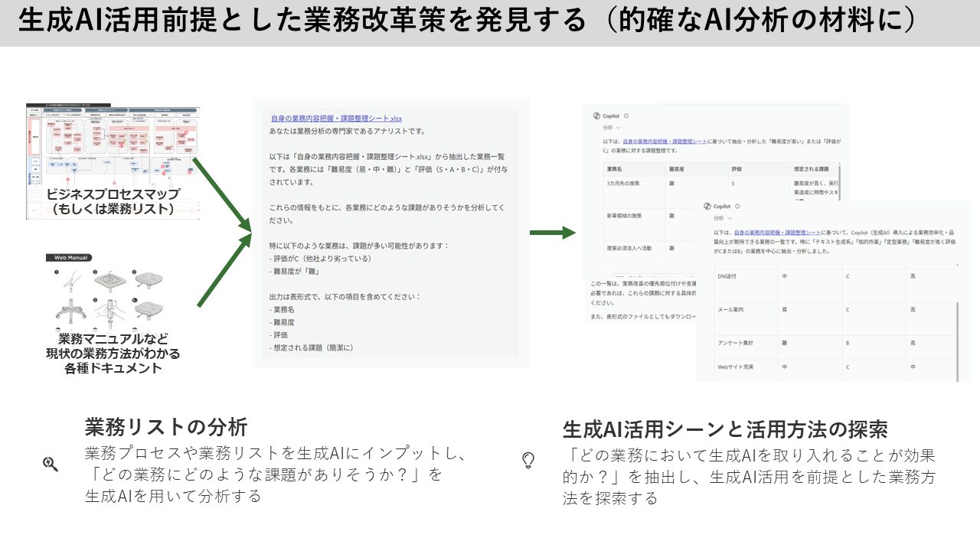Click the Copilot logo in upper response
980x551 pixels.
click(596, 116)
